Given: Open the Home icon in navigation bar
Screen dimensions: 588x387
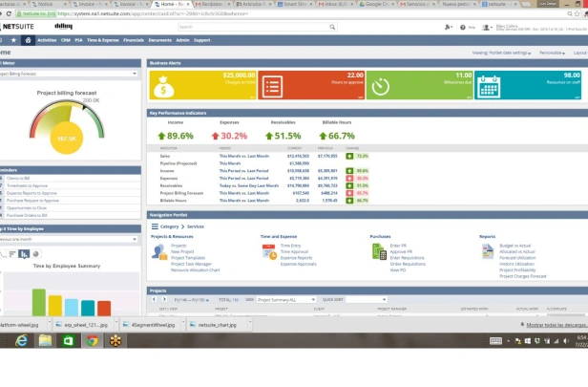Looking at the screenshot, I should pyautogui.click(x=28, y=40).
